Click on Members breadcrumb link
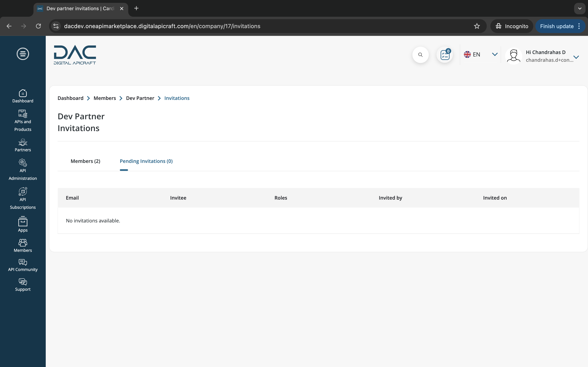Viewport: 588px width, 367px height. coord(105,98)
